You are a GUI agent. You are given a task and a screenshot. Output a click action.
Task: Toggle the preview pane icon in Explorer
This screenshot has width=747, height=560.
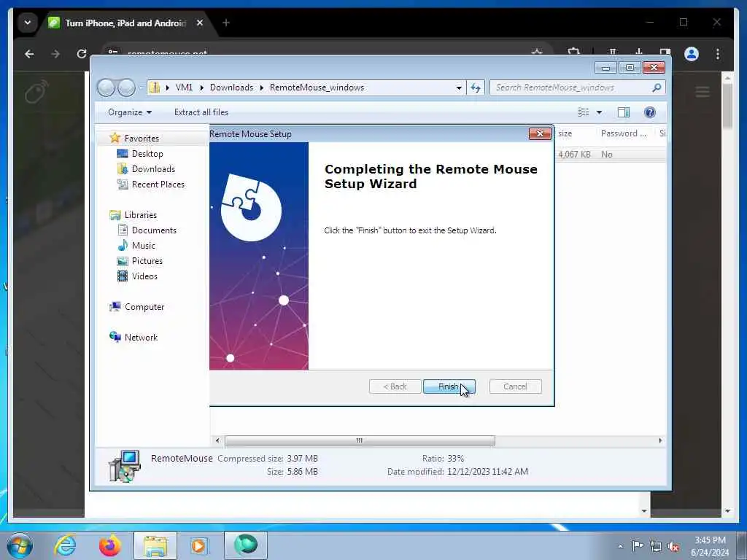624,112
